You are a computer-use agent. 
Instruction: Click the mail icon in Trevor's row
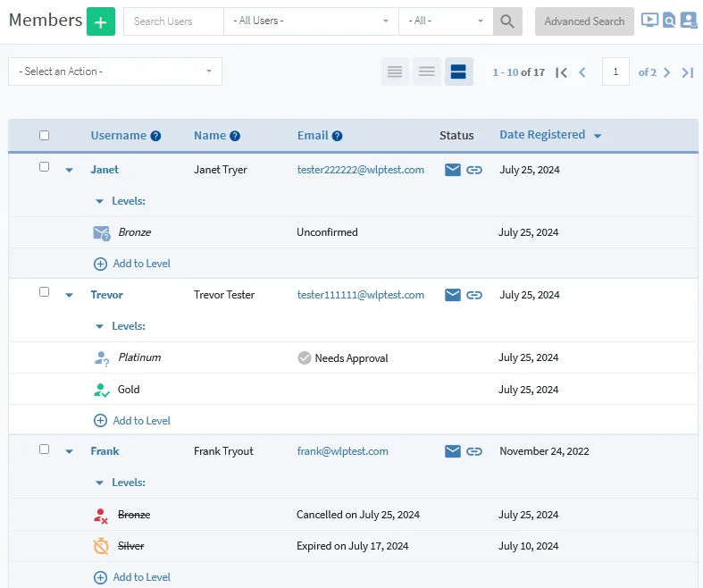pyautogui.click(x=453, y=295)
